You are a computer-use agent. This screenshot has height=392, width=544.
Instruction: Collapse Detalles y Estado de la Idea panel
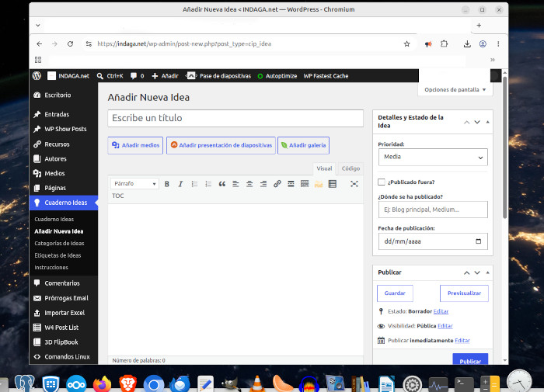coord(487,122)
